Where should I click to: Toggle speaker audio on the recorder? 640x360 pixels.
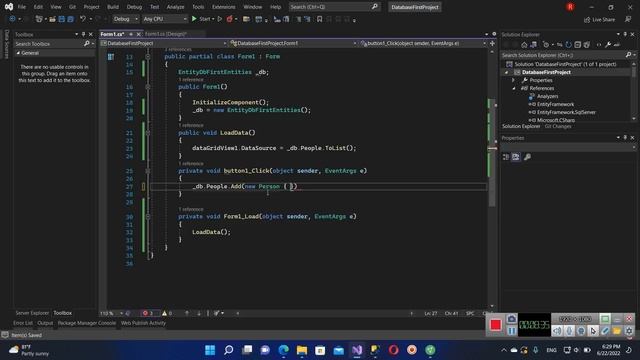[x=557, y=331]
